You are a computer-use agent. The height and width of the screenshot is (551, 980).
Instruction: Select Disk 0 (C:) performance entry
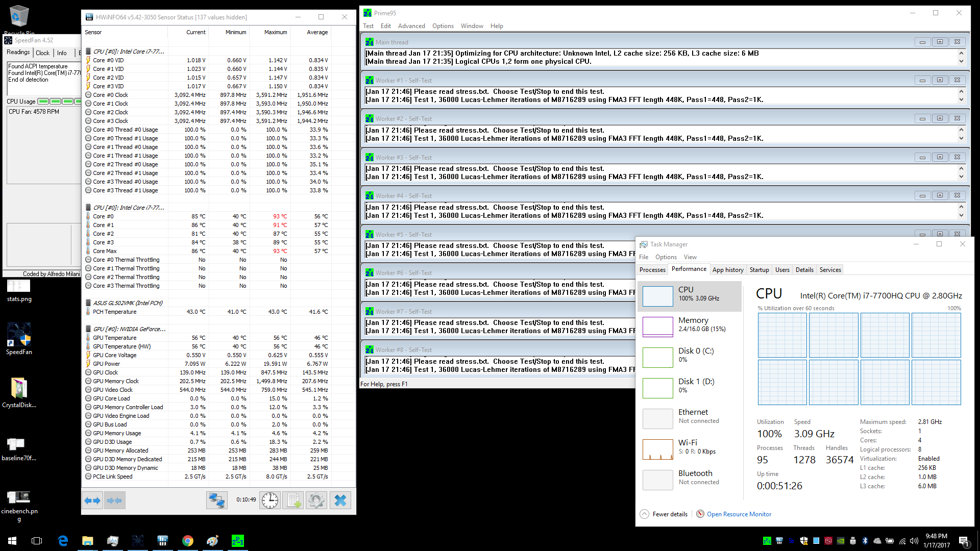(x=690, y=357)
